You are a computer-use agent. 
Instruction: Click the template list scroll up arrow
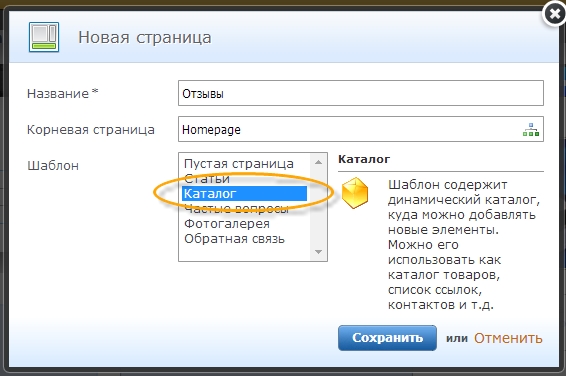[318, 162]
